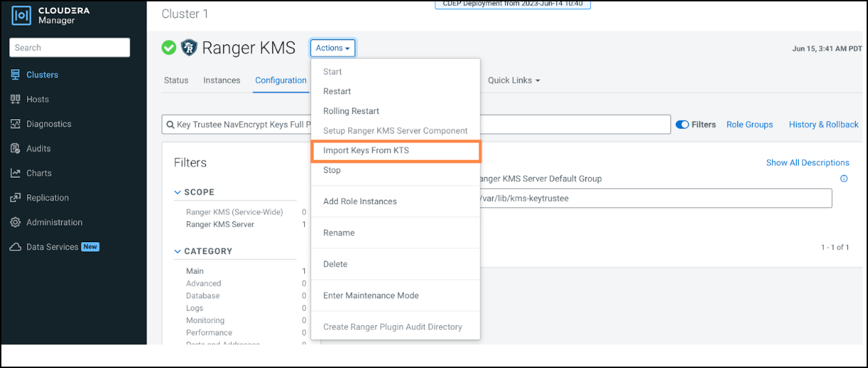Click the Administration gear icon
Image resolution: width=868 pixels, height=368 pixels.
(x=15, y=223)
